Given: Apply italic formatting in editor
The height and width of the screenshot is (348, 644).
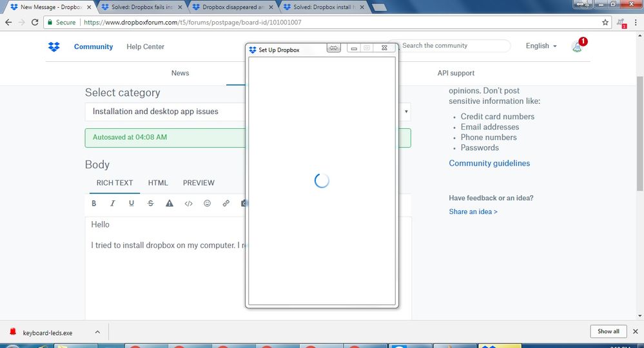Looking at the screenshot, I should coord(113,204).
